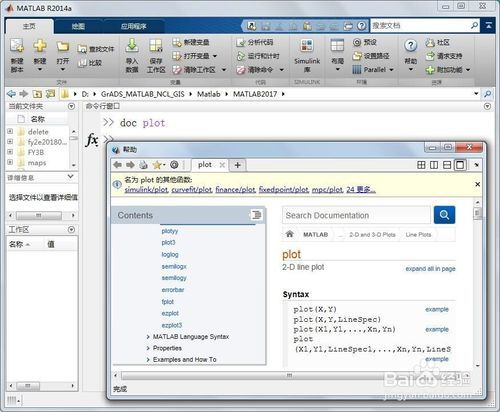Click the Import Data green arrow icon
The height and width of the screenshot is (412, 500).
132,45
